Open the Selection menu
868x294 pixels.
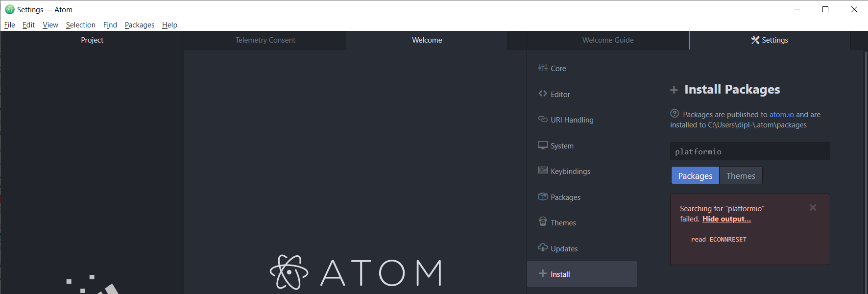(81, 25)
